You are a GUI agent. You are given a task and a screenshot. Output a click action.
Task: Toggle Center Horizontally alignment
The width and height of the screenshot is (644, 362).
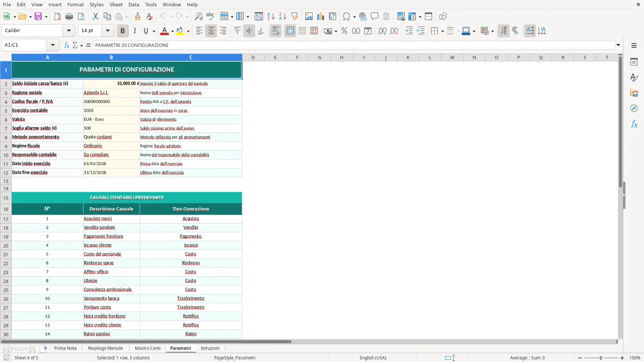pyautogui.click(x=211, y=31)
